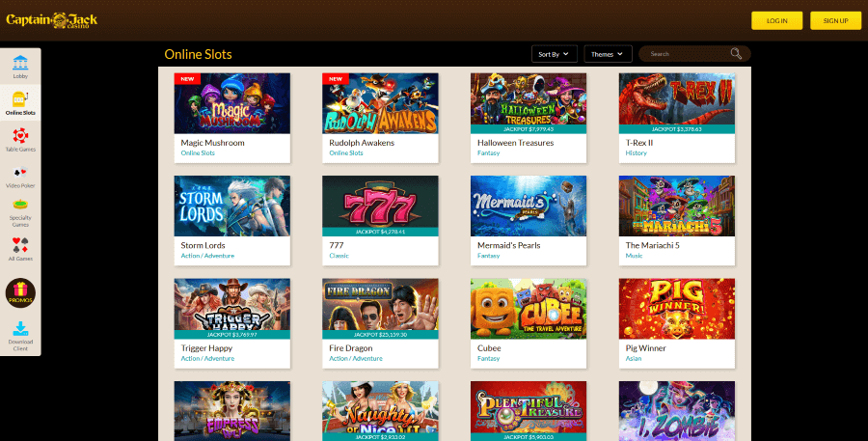
Task: Click the Cubee title text
Action: coord(489,348)
